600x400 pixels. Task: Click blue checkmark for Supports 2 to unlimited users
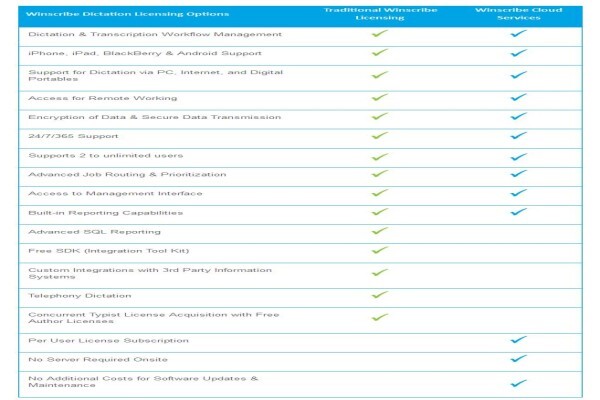(x=518, y=157)
